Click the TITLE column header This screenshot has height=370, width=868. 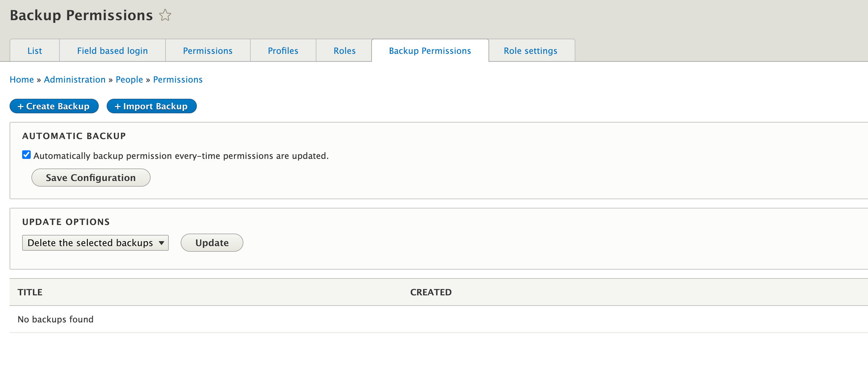tap(30, 292)
